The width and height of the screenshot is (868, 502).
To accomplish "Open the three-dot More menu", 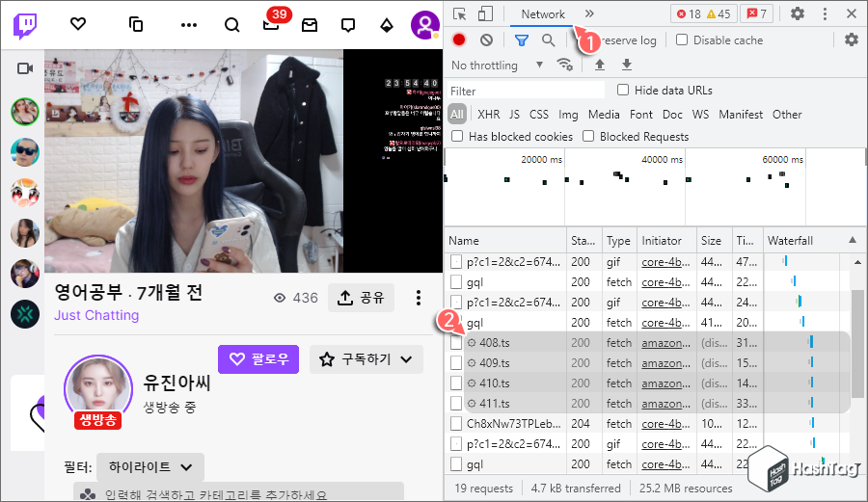I will pos(189,25).
